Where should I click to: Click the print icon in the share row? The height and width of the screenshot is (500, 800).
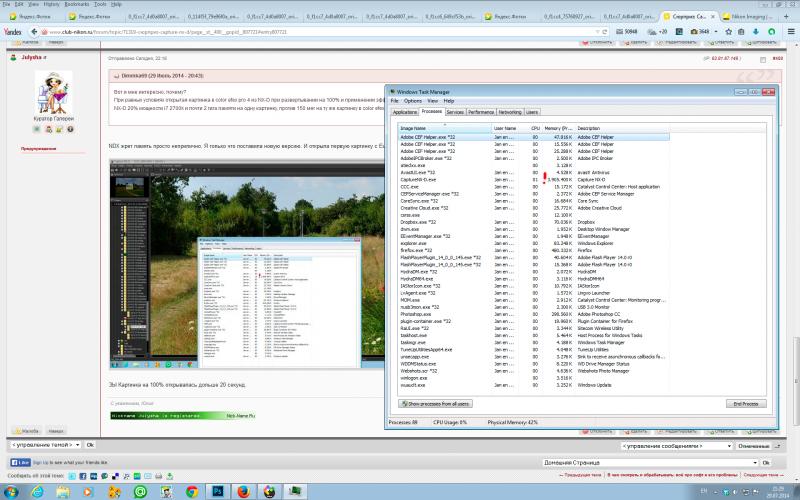tap(159, 476)
